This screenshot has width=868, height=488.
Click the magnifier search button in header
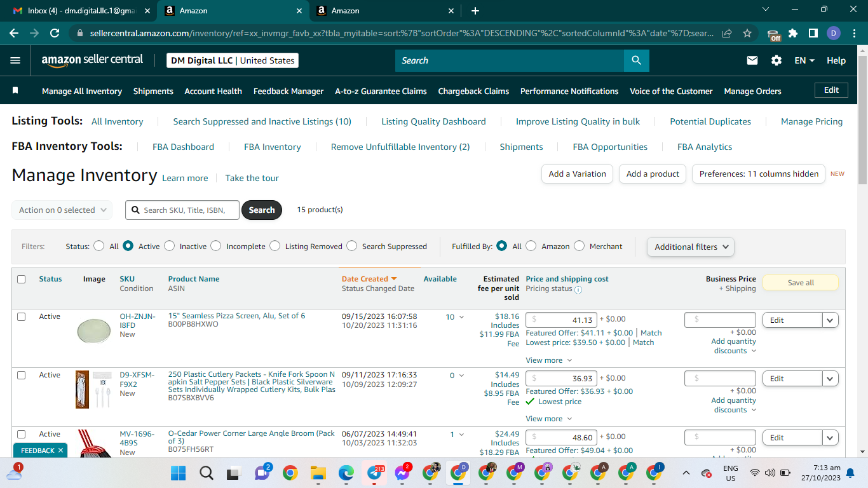pos(636,60)
